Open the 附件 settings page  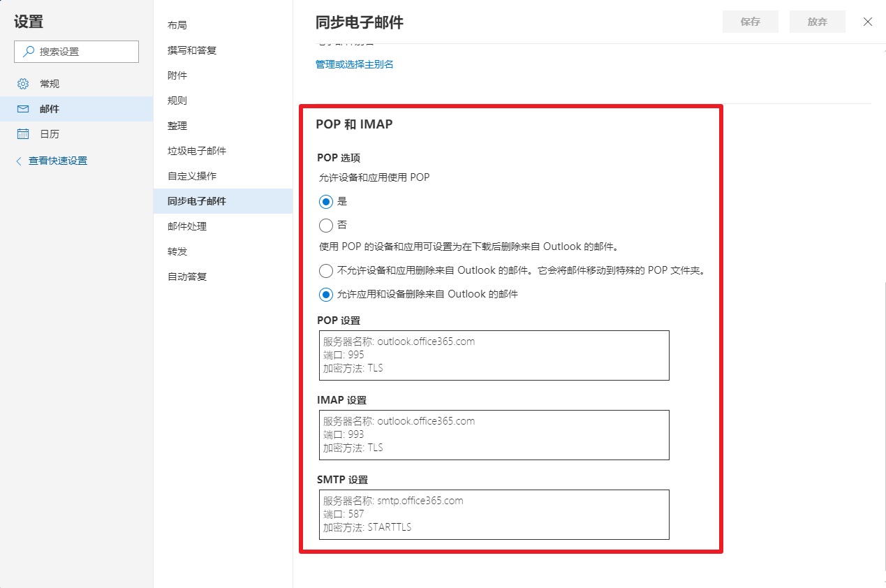coord(223,75)
